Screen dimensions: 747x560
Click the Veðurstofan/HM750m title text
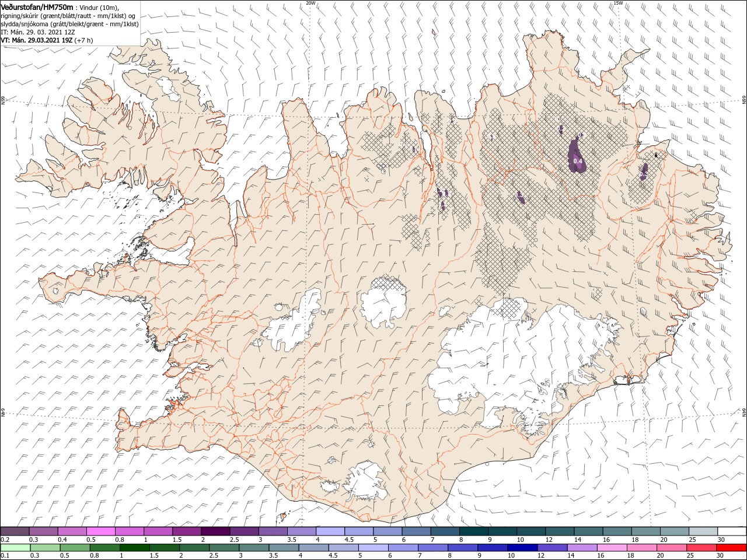coord(37,6)
